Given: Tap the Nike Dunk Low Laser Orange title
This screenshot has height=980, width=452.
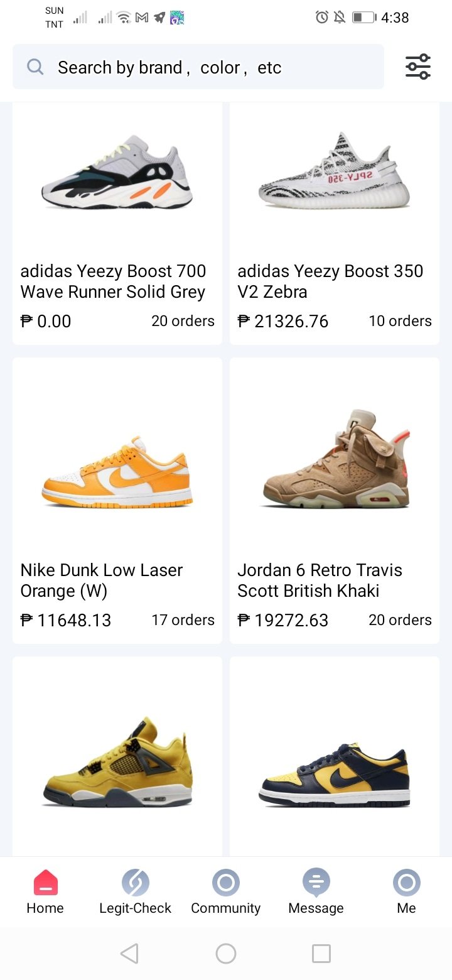Looking at the screenshot, I should (x=102, y=580).
